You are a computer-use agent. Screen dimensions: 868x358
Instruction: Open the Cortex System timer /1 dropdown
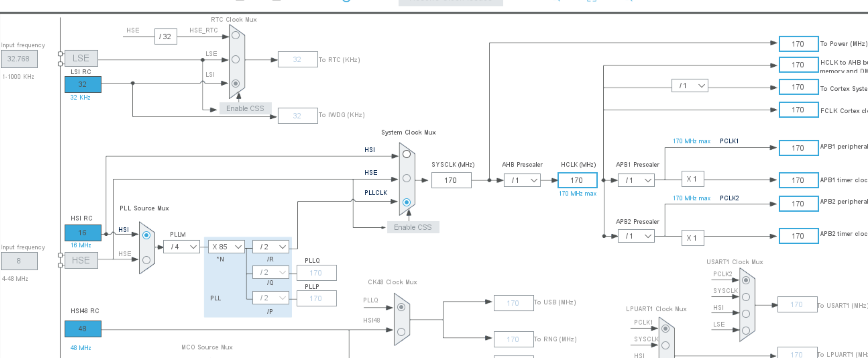690,86
